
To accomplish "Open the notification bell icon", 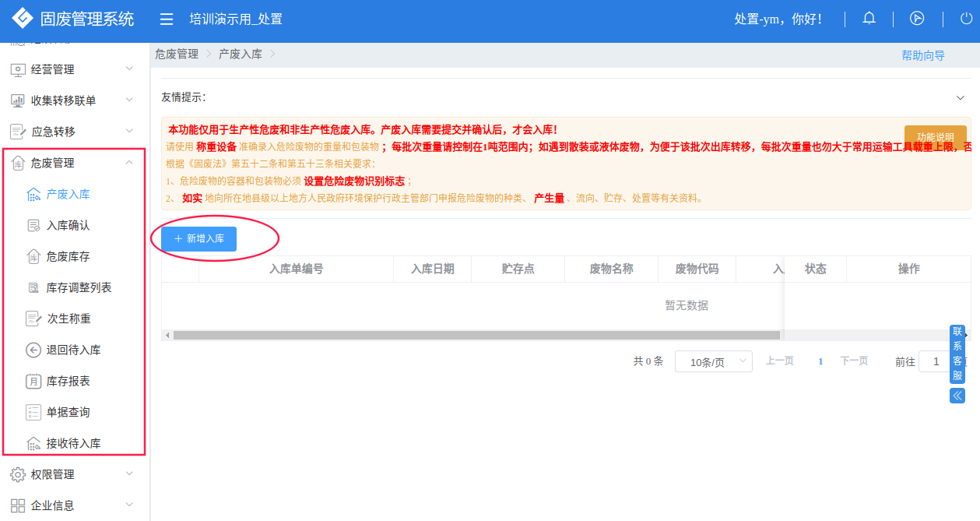I will point(869,19).
